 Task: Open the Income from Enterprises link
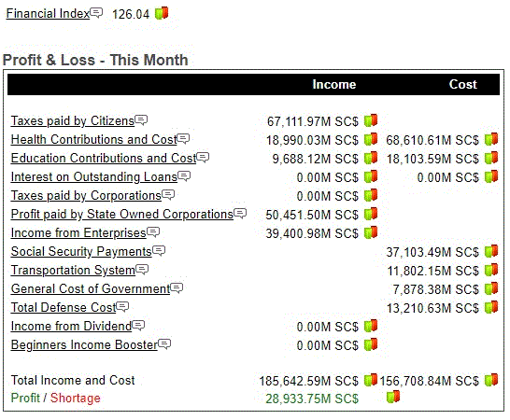(78, 232)
